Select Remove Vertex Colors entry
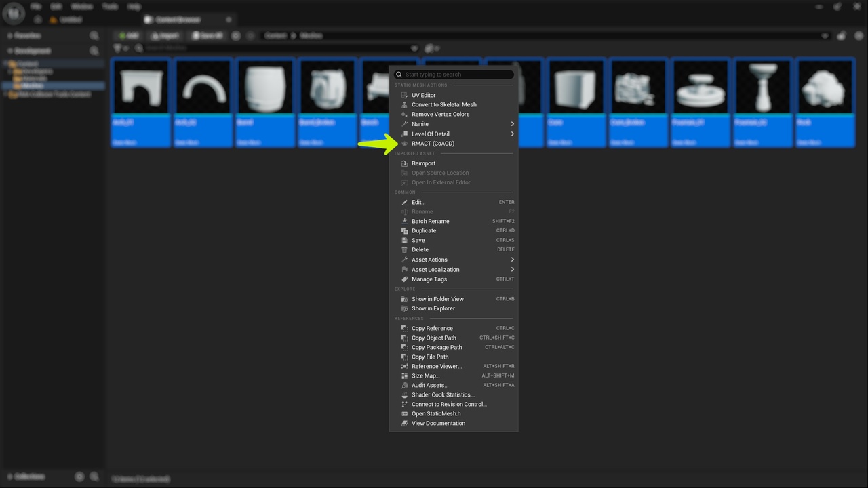Image resolution: width=868 pixels, height=488 pixels. pos(454,114)
